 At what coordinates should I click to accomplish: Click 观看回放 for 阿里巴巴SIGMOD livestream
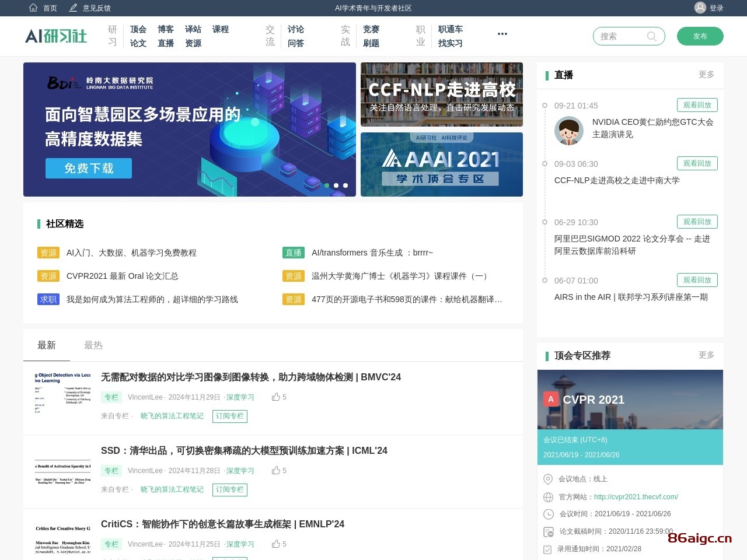coord(697,222)
